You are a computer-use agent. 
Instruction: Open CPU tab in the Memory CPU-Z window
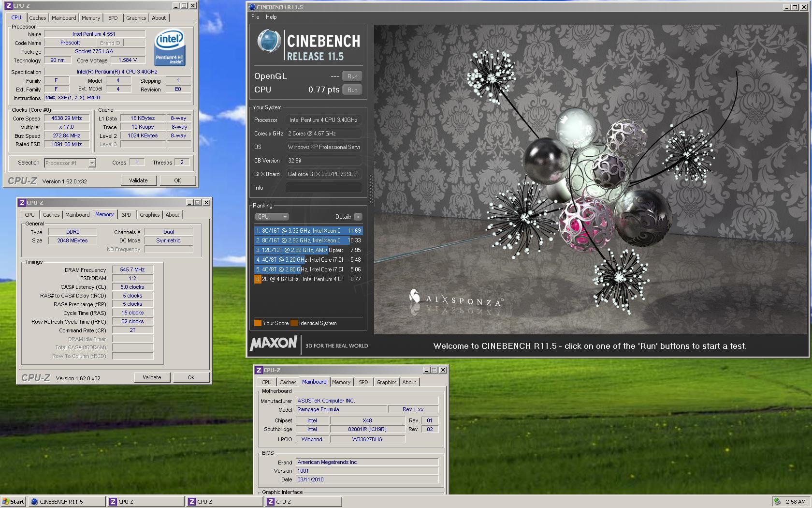pos(30,215)
